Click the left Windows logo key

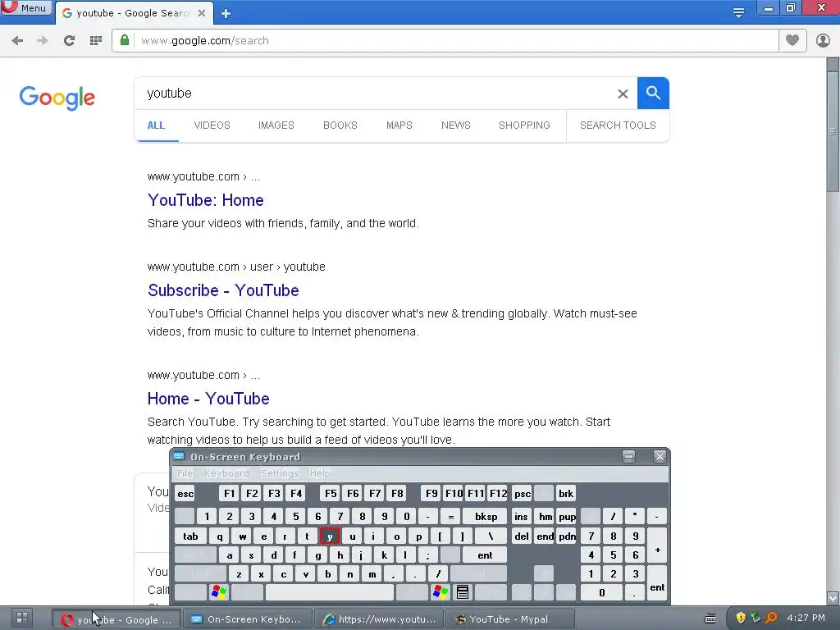tap(219, 592)
